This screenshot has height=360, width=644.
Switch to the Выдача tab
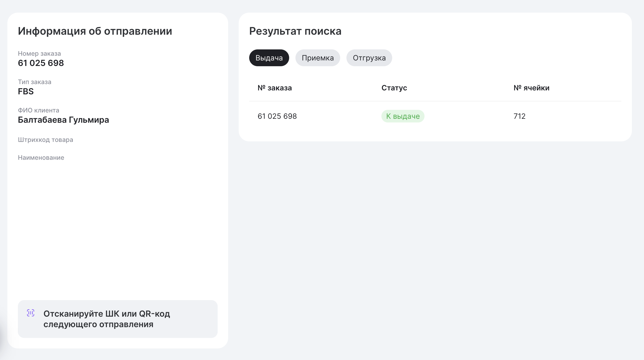(x=269, y=58)
